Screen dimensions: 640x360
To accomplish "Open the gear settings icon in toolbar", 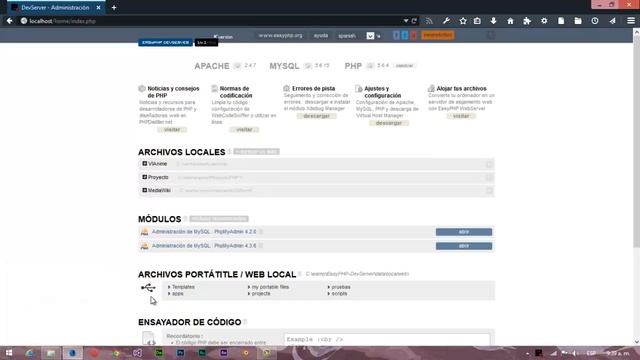I will coord(544,21).
